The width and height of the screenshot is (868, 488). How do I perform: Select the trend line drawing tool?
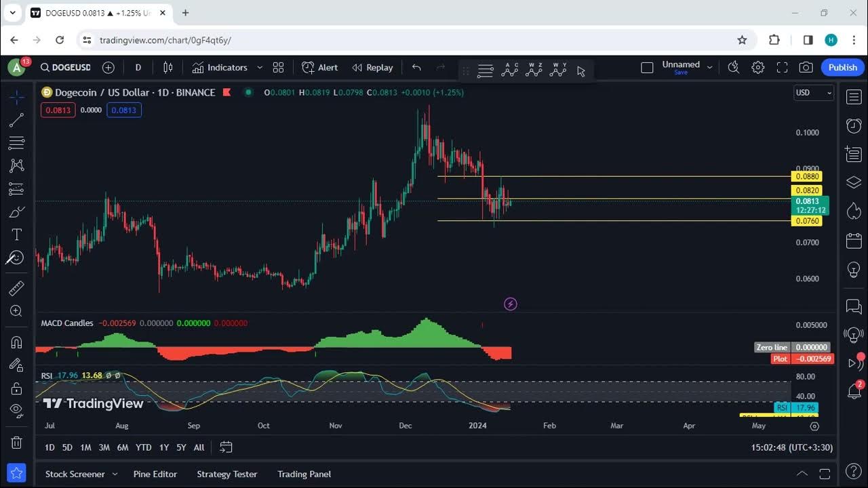coord(17,120)
